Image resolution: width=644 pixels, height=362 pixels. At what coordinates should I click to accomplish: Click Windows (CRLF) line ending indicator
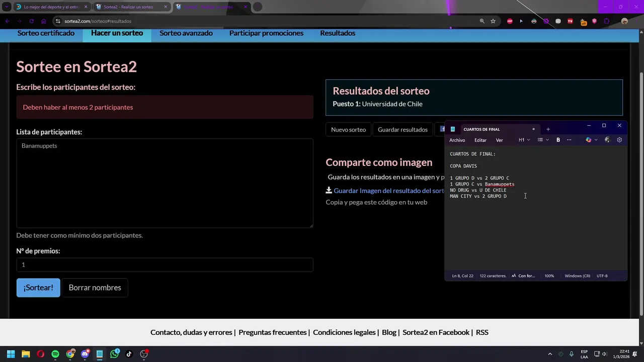577,276
